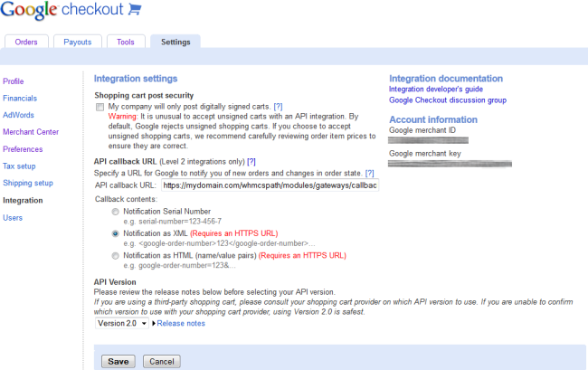Click the blurred Google merchant key value
The image size is (588, 370).
[x=450, y=164]
